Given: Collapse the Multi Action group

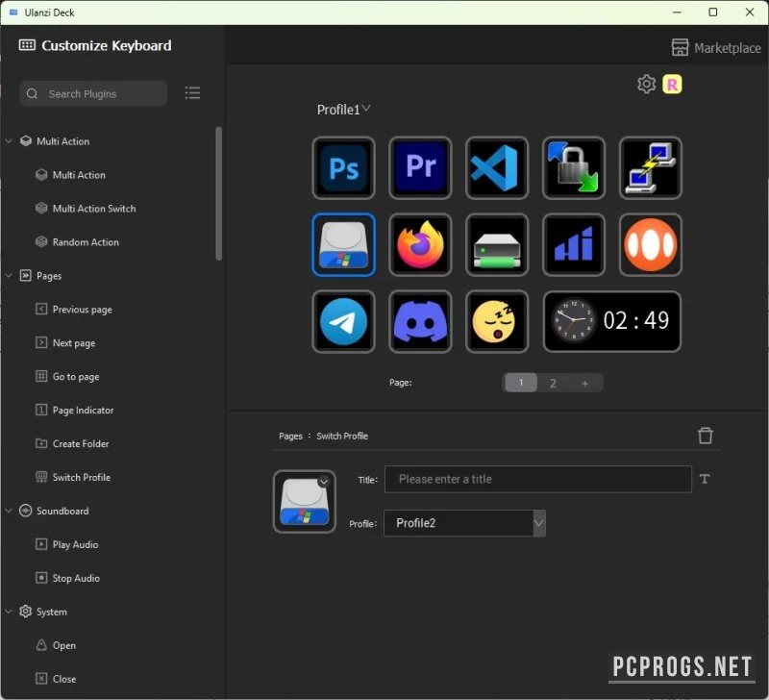Looking at the screenshot, I should 9,140.
